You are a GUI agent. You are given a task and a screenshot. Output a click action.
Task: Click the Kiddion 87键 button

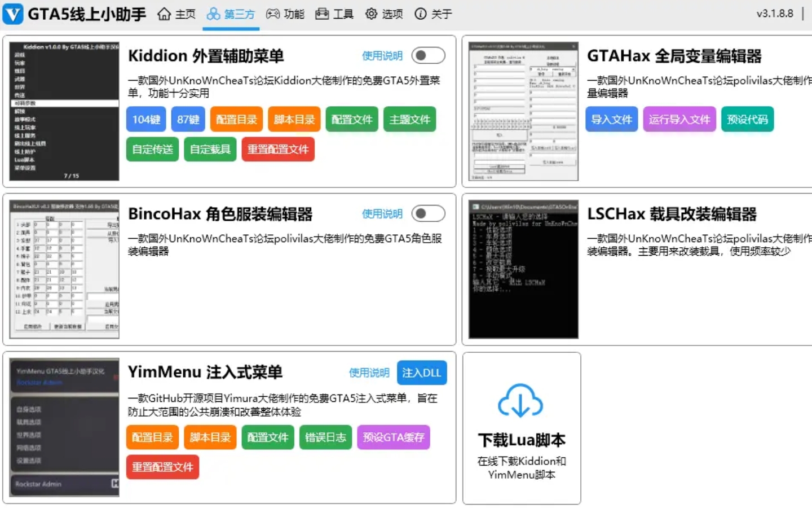pyautogui.click(x=188, y=119)
